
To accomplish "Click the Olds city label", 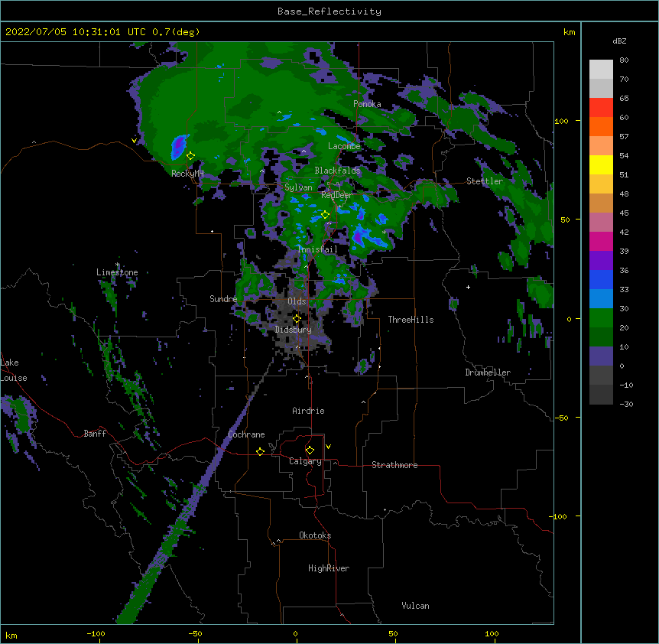I will pos(297,301).
